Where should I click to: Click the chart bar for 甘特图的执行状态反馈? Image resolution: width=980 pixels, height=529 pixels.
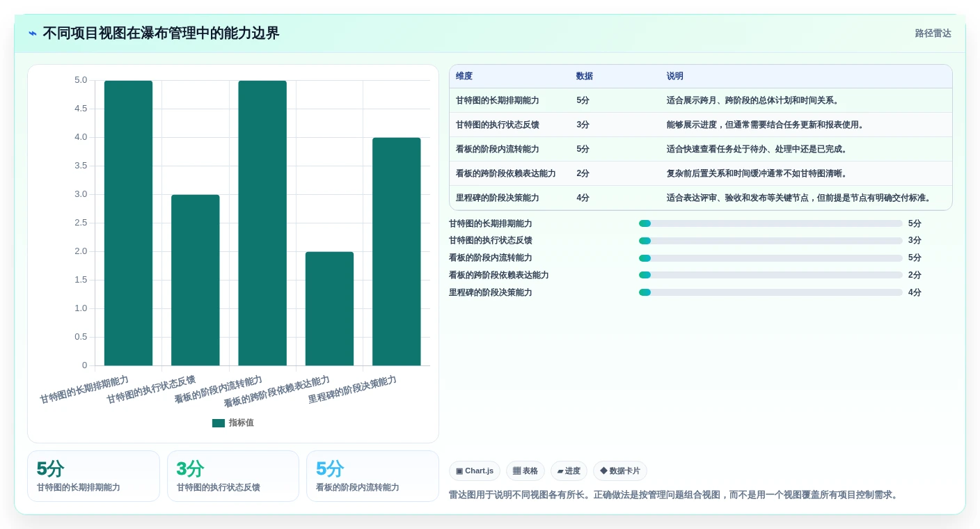[196, 280]
